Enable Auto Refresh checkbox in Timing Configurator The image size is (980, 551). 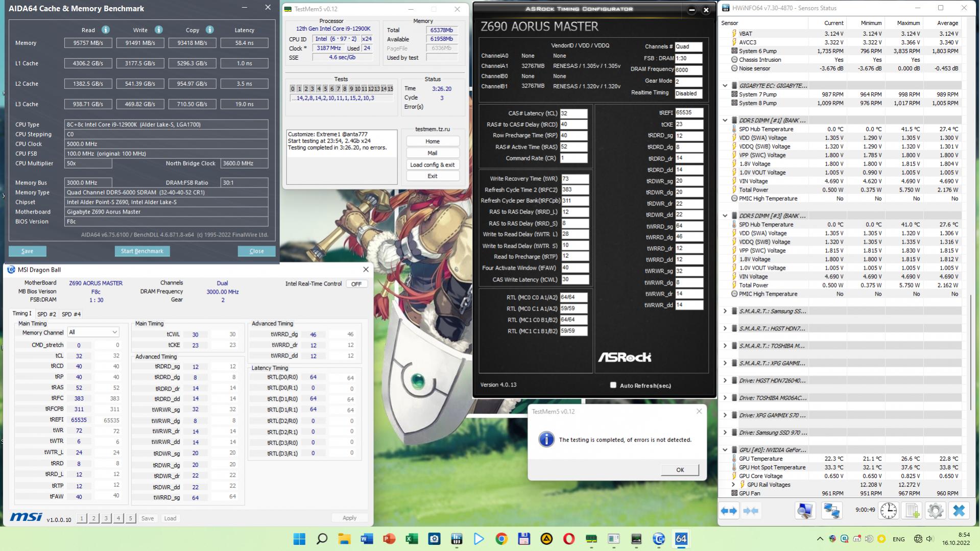(613, 385)
